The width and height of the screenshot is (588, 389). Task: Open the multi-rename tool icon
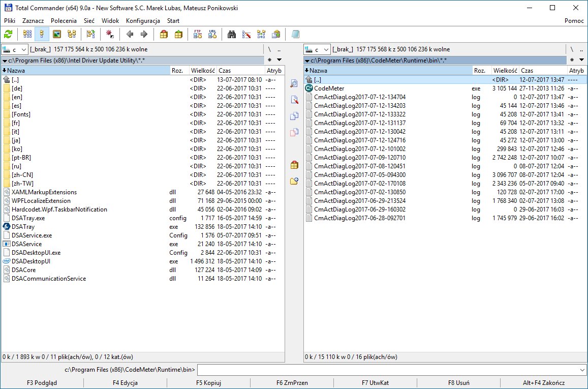pos(246,34)
